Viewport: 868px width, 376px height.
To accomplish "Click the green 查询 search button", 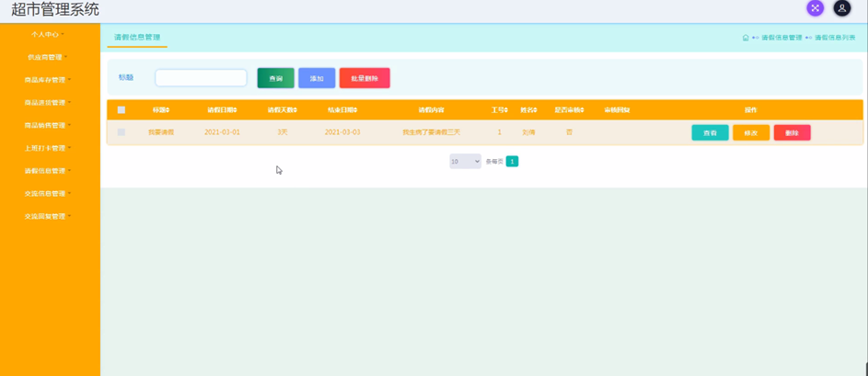I will 275,78.
